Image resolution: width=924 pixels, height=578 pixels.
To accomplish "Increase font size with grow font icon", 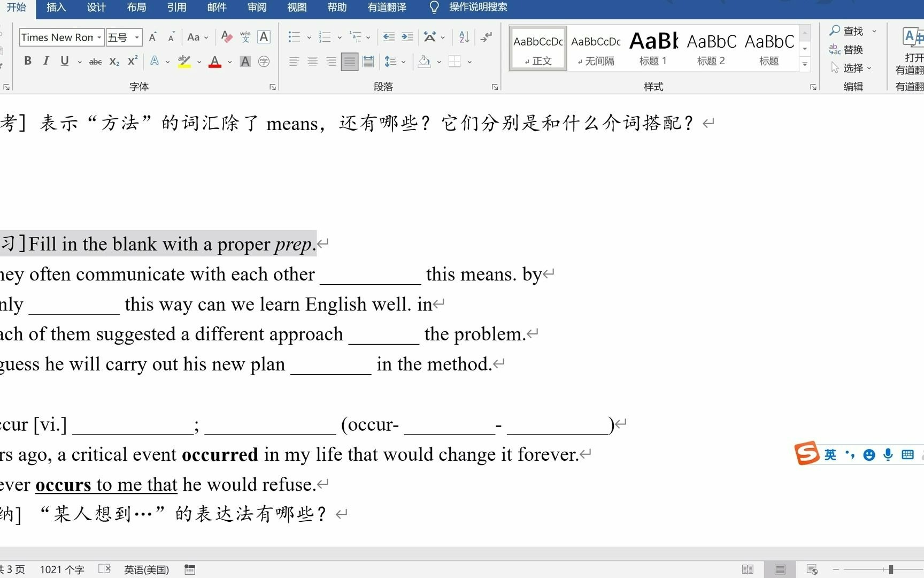I will pyautogui.click(x=153, y=37).
